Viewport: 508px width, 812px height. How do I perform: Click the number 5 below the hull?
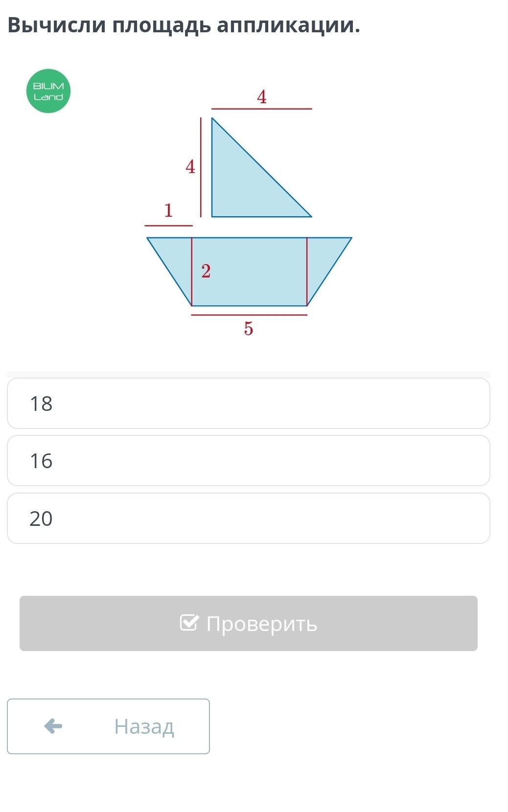pyautogui.click(x=249, y=328)
